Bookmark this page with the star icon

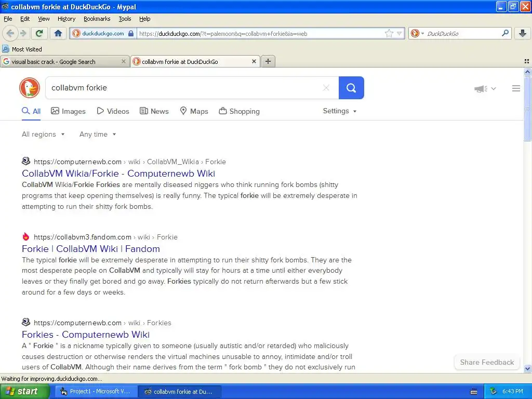click(x=389, y=33)
